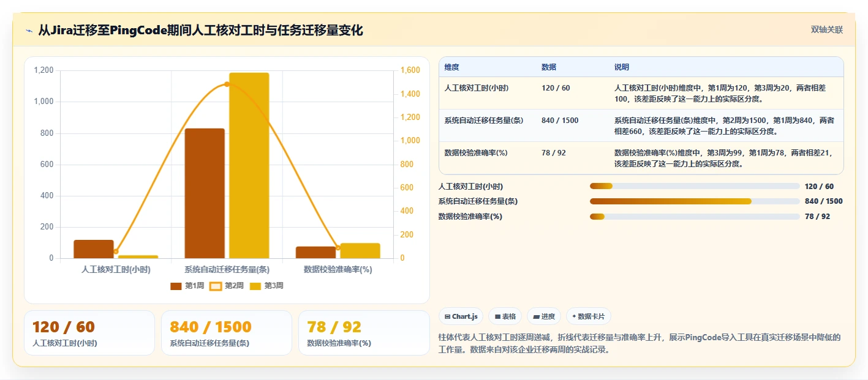
Task: Select the Chart.js tag chip
Action: [x=461, y=316]
